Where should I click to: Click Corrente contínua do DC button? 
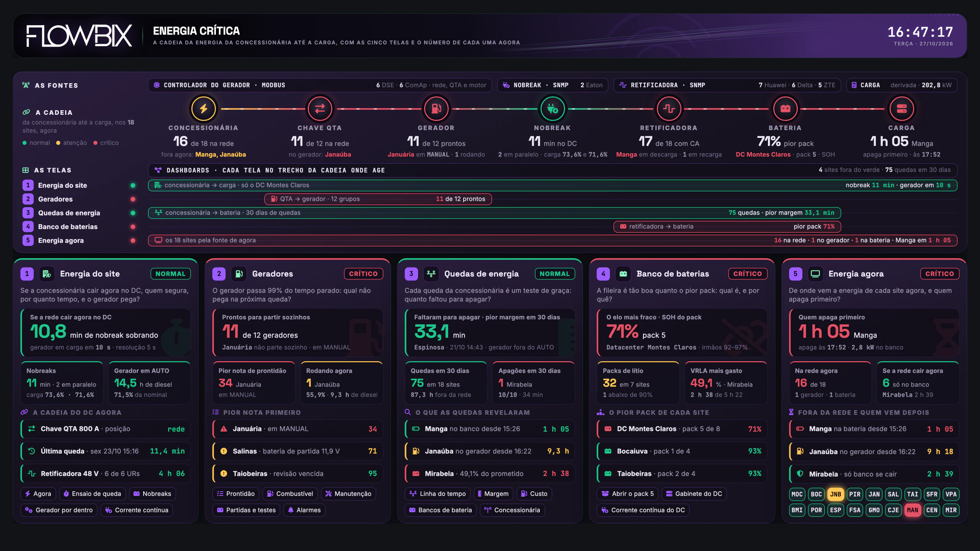pos(643,510)
